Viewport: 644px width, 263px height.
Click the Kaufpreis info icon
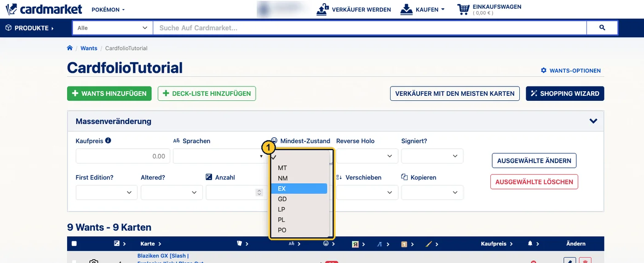[108, 140]
